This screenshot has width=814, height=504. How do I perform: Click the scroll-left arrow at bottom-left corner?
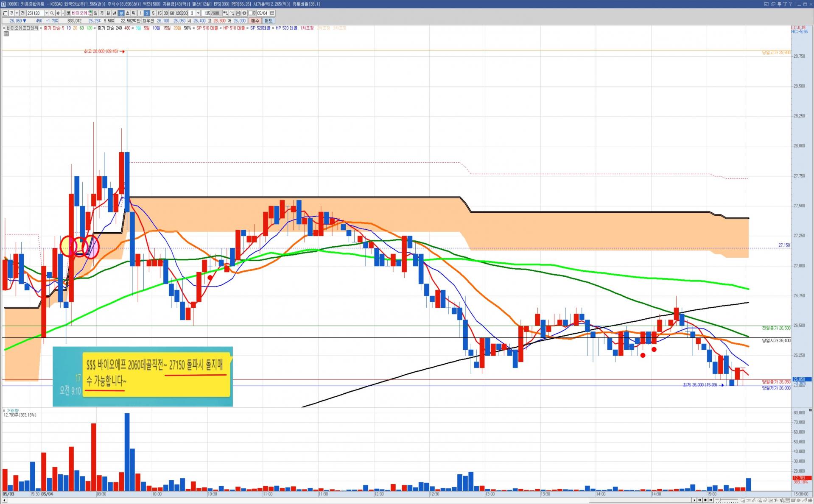pos(4,501)
